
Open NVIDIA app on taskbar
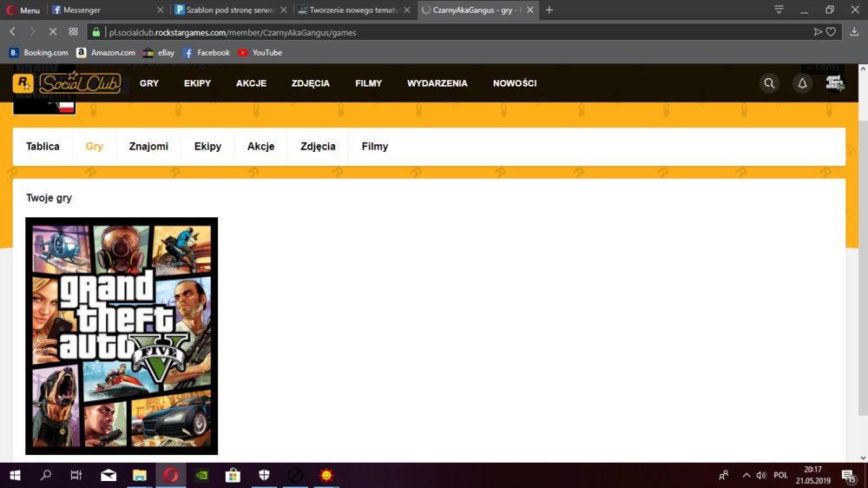pos(202,475)
